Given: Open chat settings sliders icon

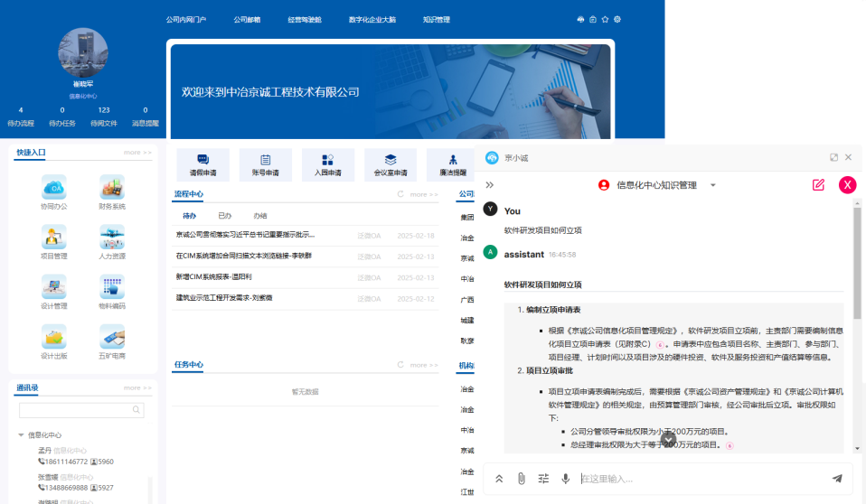Looking at the screenshot, I should click(x=543, y=479).
